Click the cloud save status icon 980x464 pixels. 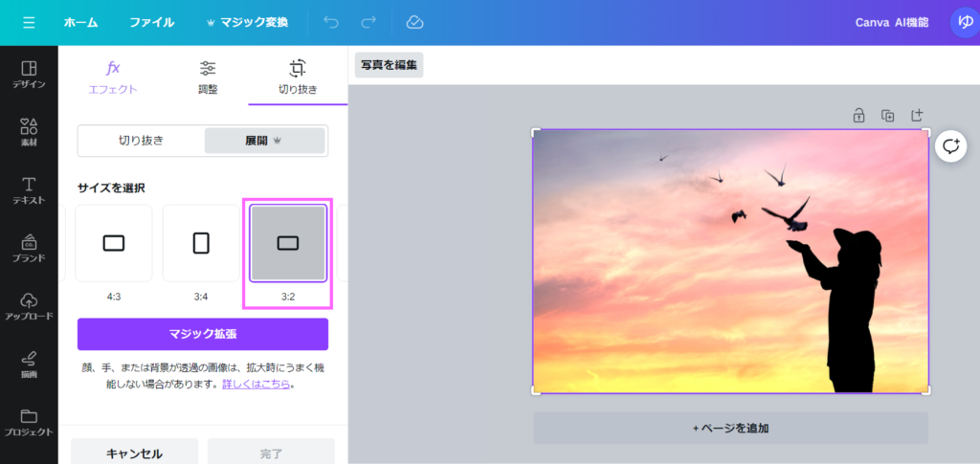coord(414,22)
